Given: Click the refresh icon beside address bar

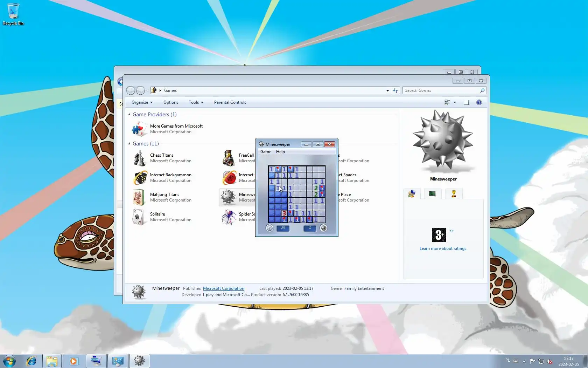Looking at the screenshot, I should 395,90.
